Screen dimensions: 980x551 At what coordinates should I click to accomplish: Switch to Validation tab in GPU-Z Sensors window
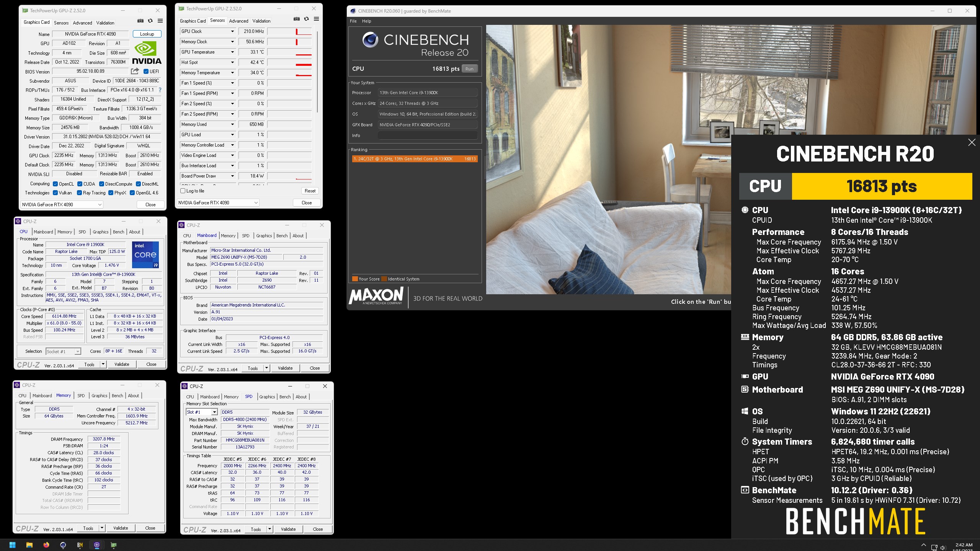(261, 21)
